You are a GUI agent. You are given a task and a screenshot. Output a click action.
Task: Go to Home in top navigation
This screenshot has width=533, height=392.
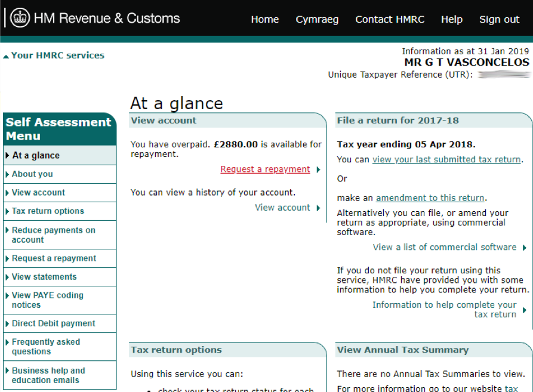click(x=265, y=19)
